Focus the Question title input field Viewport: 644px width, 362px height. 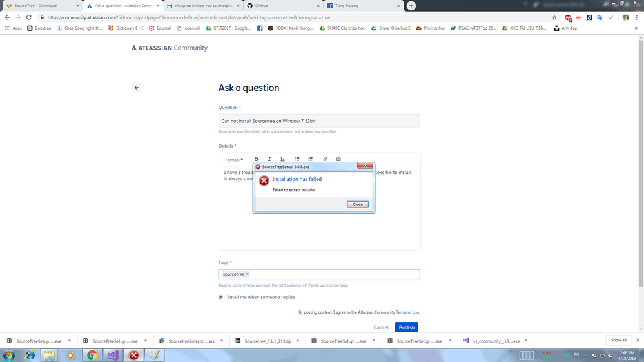point(319,121)
